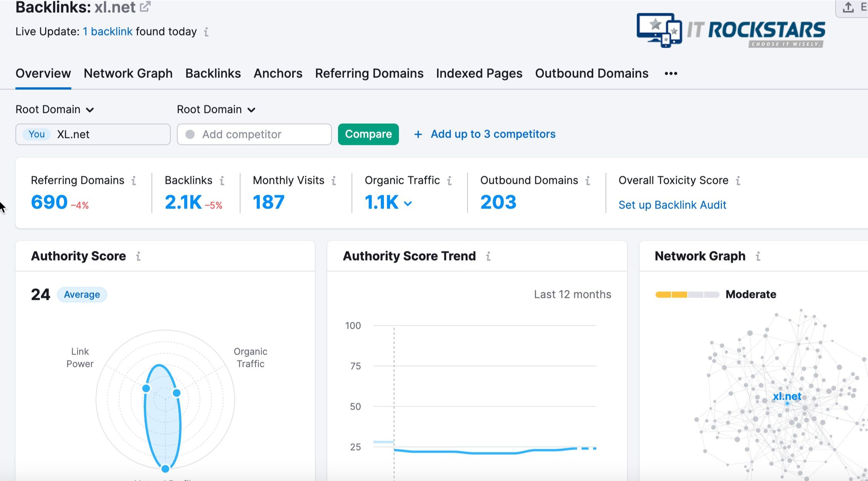The image size is (868, 481).
Task: Click the 24 authority score number
Action: [40, 295]
